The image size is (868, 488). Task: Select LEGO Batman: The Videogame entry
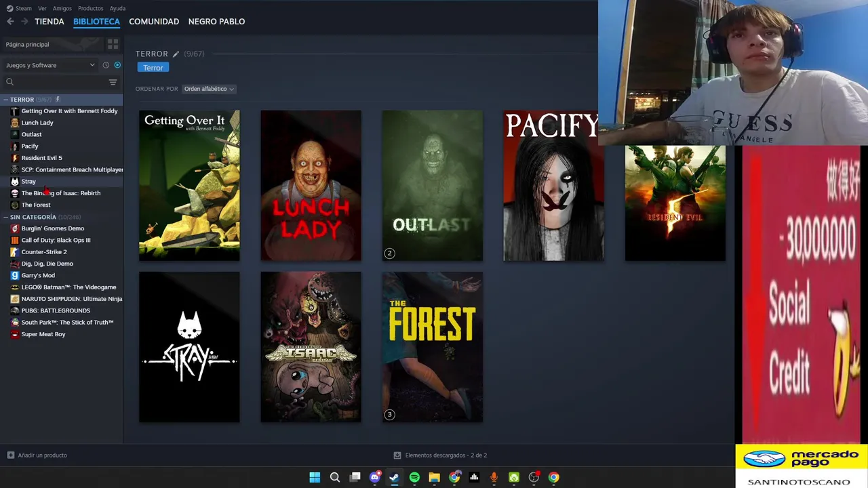pyautogui.click(x=62, y=287)
